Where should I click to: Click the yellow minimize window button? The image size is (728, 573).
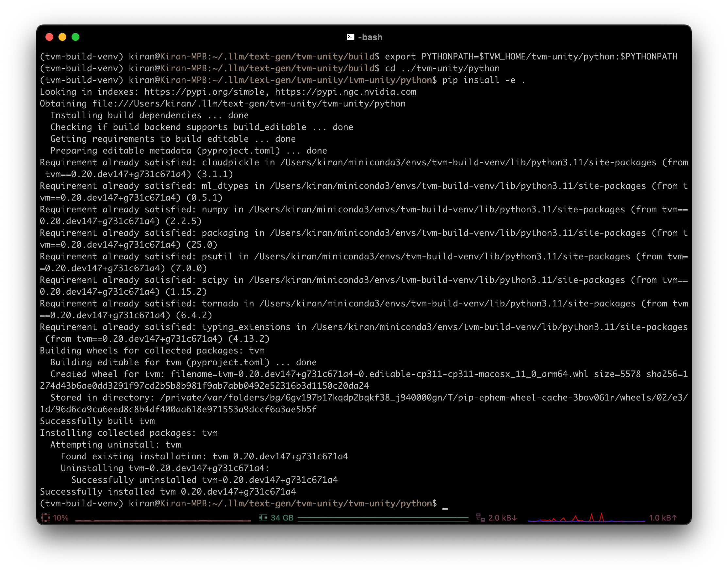62,37
